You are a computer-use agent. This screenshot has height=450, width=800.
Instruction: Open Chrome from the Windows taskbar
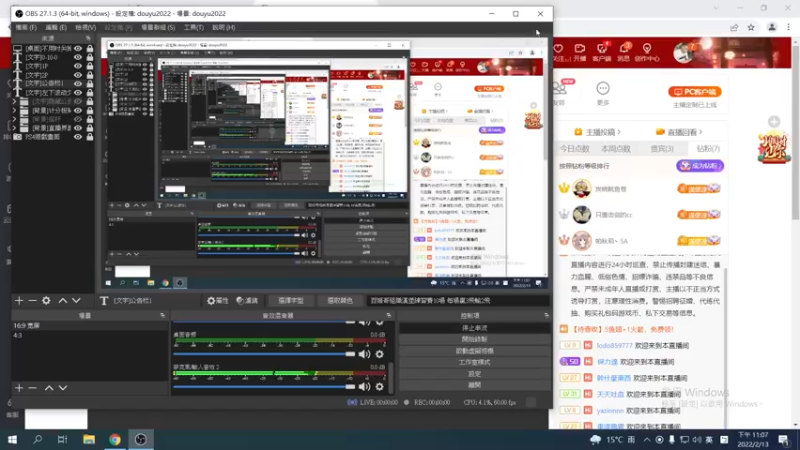pyautogui.click(x=115, y=439)
